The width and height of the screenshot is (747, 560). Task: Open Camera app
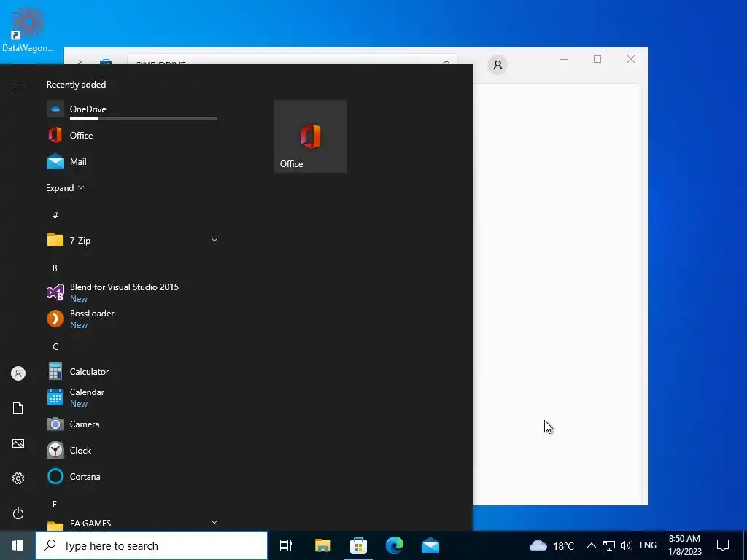point(133,424)
